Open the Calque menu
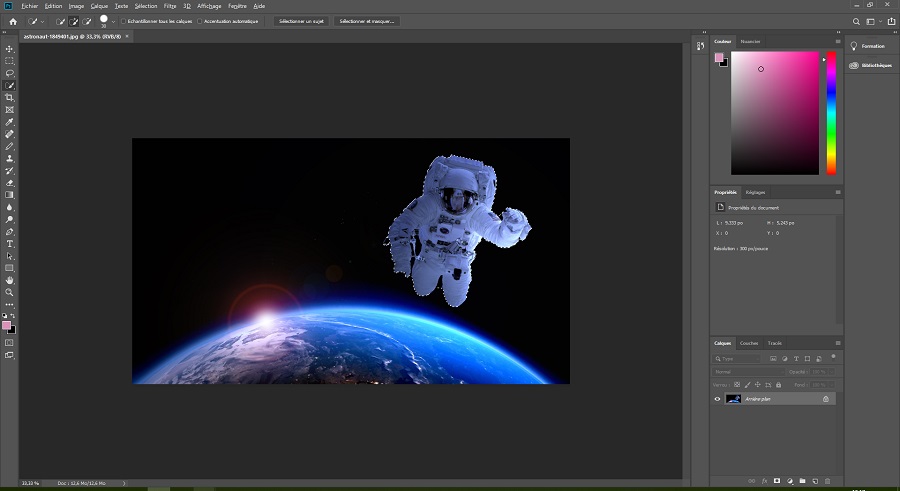900x491 pixels. 99,6
